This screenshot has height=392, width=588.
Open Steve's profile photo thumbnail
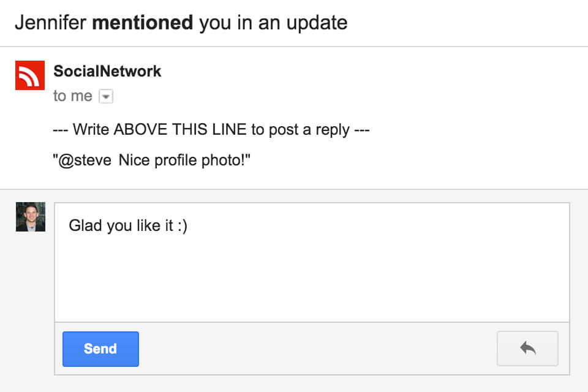tap(31, 217)
